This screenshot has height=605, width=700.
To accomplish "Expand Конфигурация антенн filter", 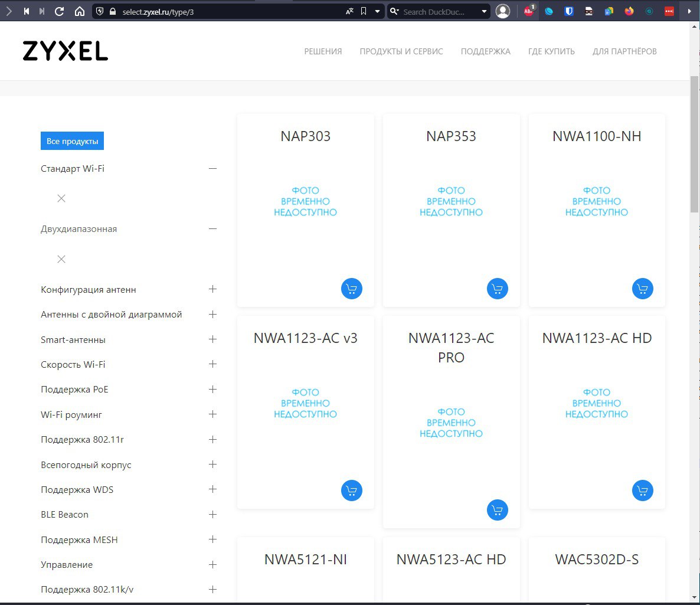I will 212,289.
